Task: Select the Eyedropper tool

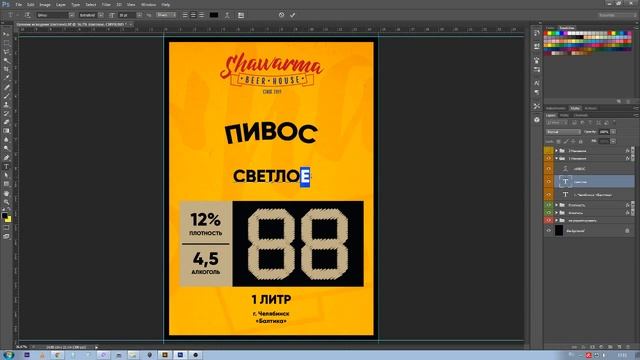Action: pos(6,78)
